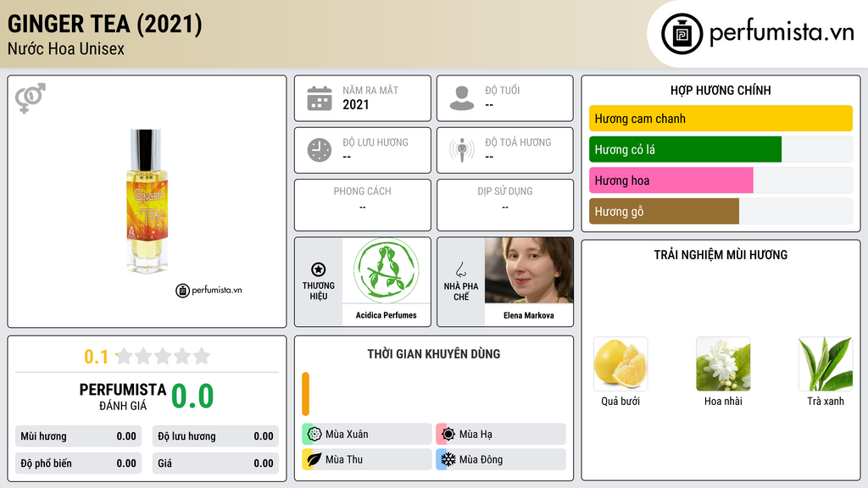The image size is (868, 488).
Task: Click the Mùa Đông snowflake icon
Action: tap(448, 459)
